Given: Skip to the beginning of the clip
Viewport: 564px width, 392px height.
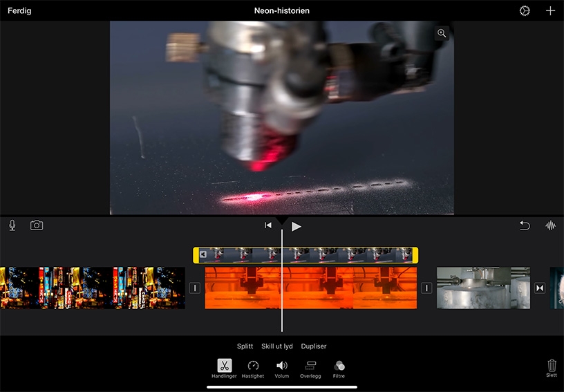Looking at the screenshot, I should tap(268, 225).
